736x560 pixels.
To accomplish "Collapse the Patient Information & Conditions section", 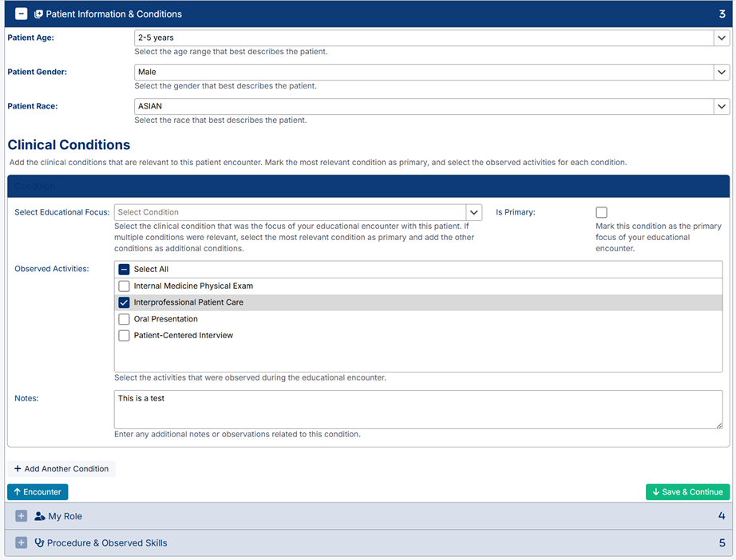I will point(22,14).
